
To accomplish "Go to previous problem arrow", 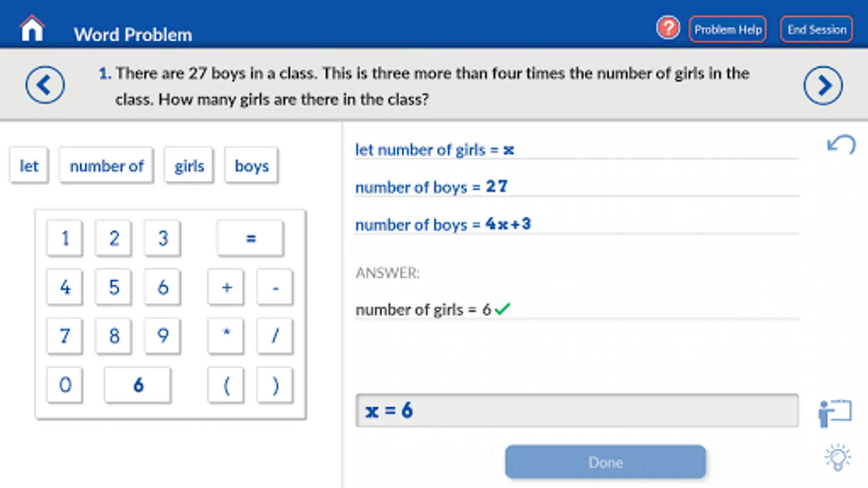I will (x=45, y=85).
